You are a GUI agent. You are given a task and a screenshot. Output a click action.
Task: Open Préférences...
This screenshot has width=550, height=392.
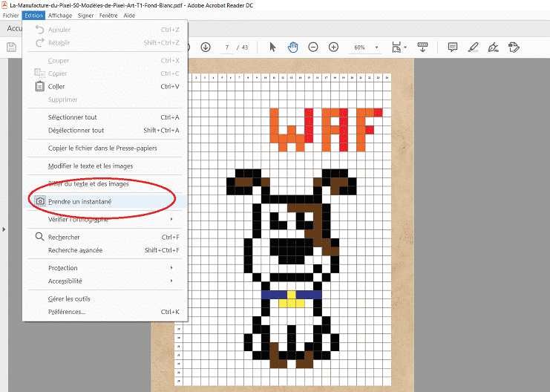coord(105,312)
